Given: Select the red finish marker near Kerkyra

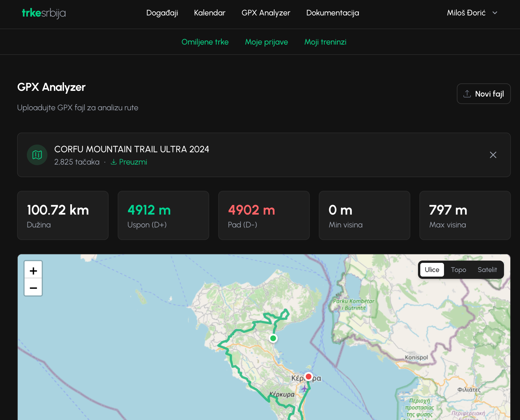Looking at the screenshot, I should (308, 376).
